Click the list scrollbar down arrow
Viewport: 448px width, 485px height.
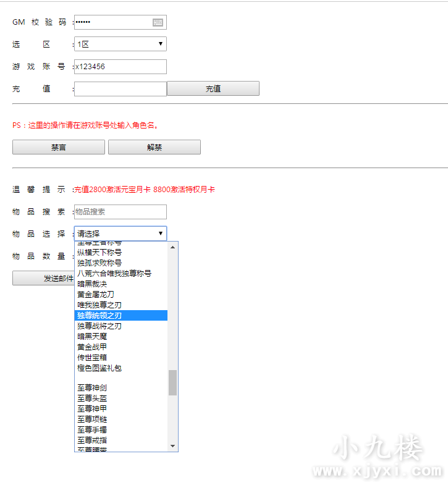pyautogui.click(x=172, y=446)
